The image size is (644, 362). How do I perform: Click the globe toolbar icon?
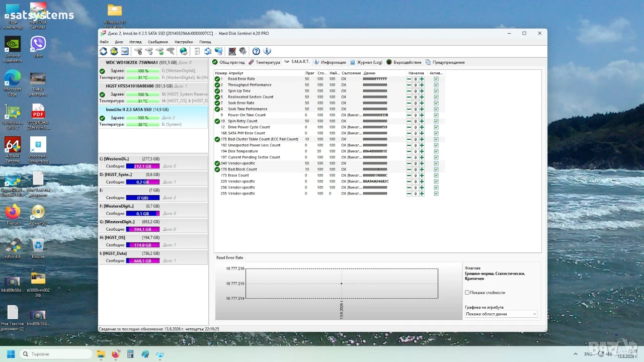point(184,51)
